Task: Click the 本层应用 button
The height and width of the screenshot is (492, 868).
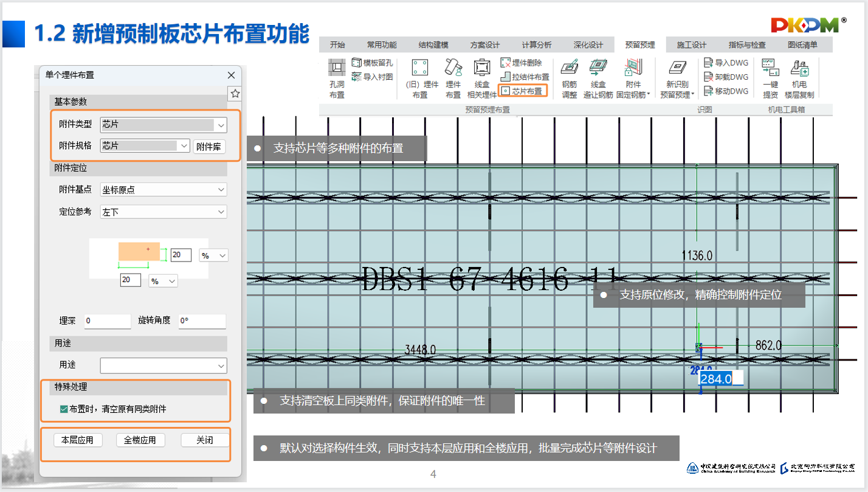Action: click(77, 440)
